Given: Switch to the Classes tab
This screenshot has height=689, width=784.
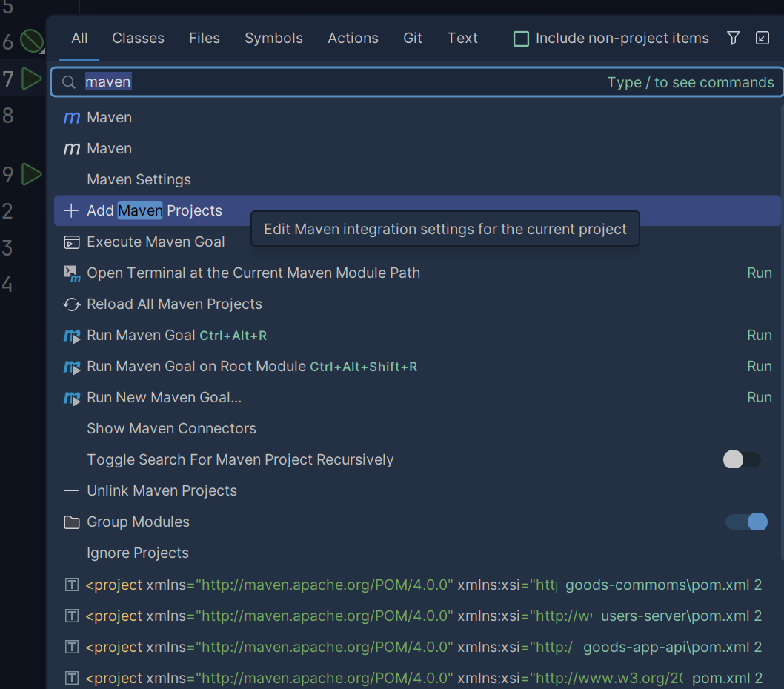Looking at the screenshot, I should tap(138, 38).
